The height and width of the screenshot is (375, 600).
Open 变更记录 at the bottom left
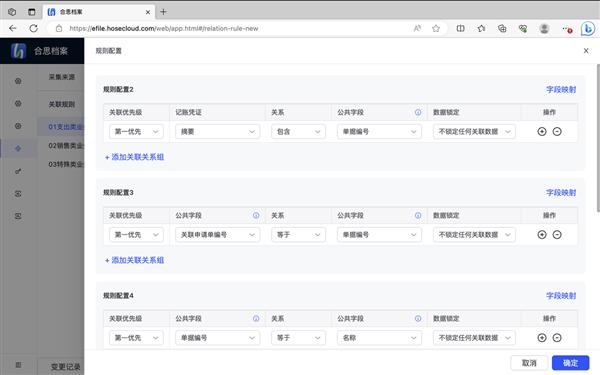(x=65, y=367)
